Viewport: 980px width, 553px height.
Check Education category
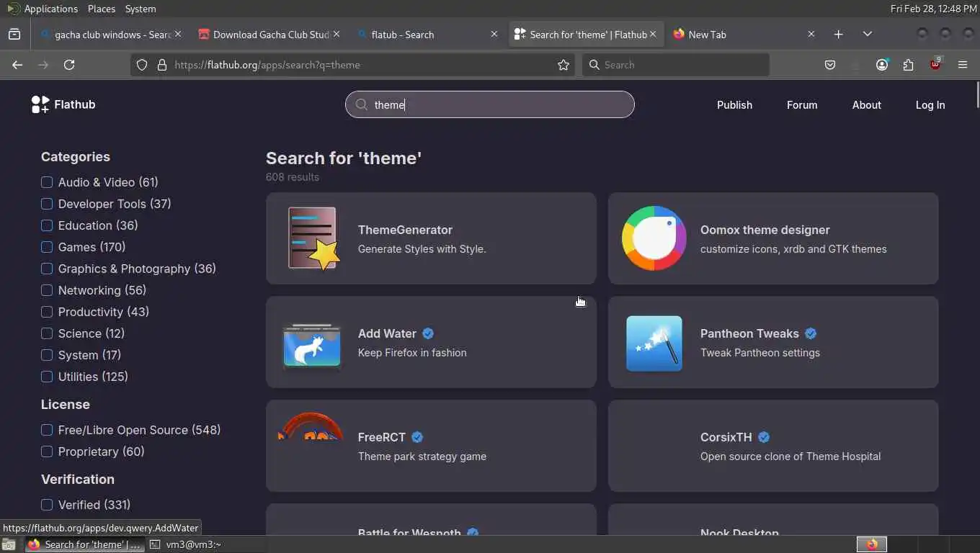pyautogui.click(x=47, y=225)
